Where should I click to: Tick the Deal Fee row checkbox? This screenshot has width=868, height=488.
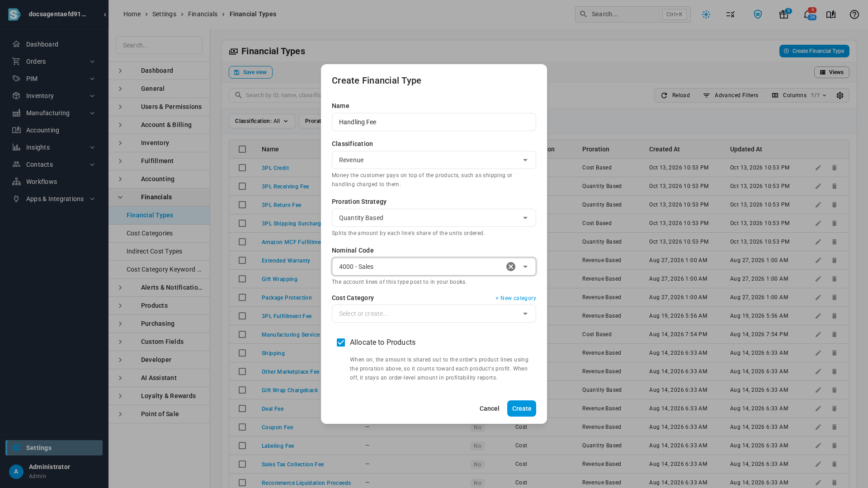[242, 408]
